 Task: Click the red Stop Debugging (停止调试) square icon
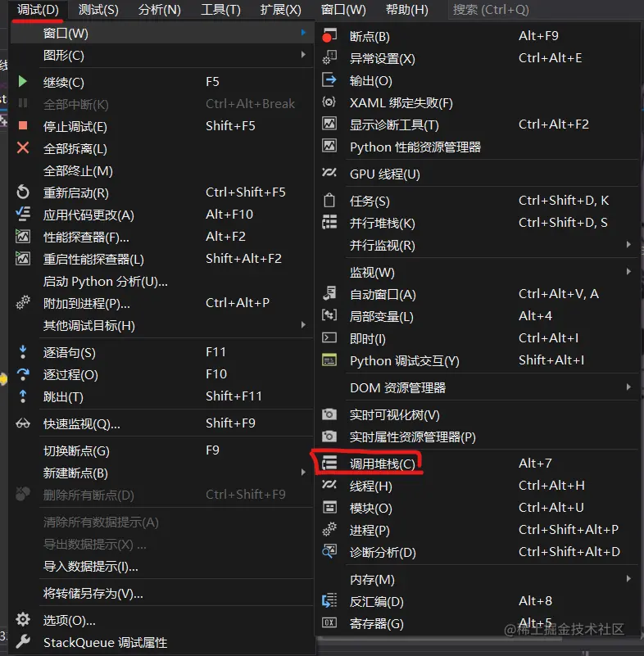pos(23,125)
